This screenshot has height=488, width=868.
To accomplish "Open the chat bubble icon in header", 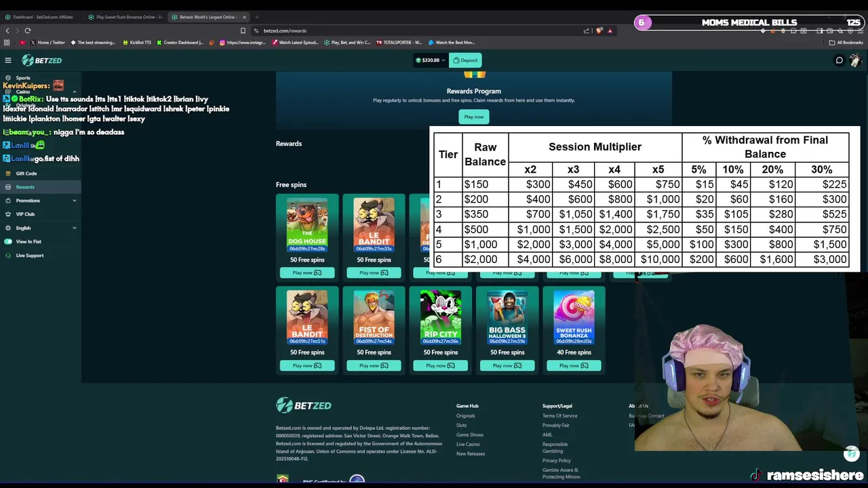I will click(839, 60).
